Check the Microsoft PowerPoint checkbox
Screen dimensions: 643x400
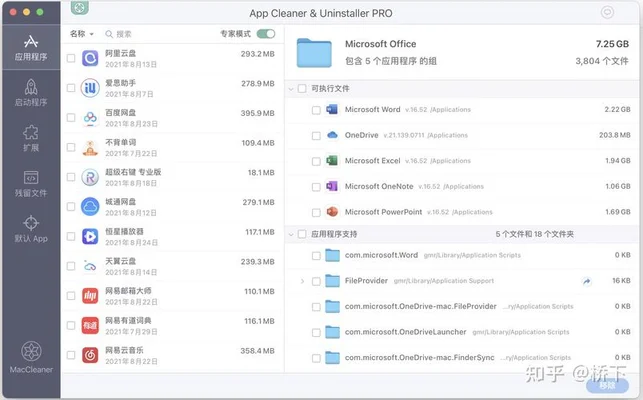pos(316,213)
